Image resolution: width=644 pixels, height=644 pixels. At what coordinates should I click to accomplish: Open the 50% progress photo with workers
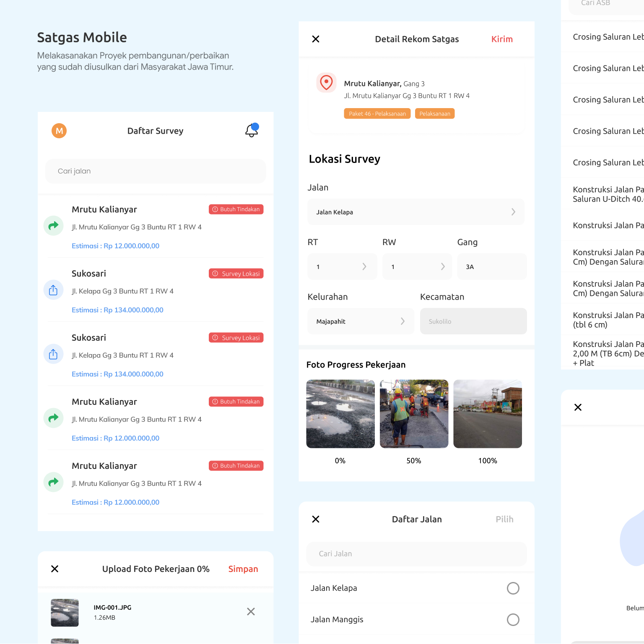(x=414, y=414)
